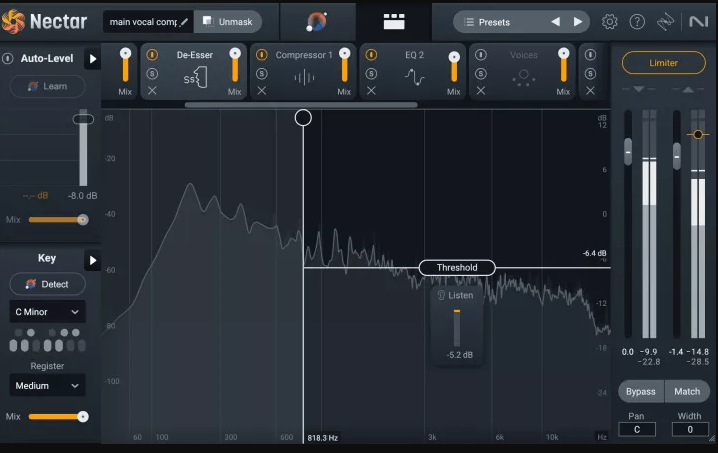
Task: Remove the Voices module
Action: pos(480,91)
